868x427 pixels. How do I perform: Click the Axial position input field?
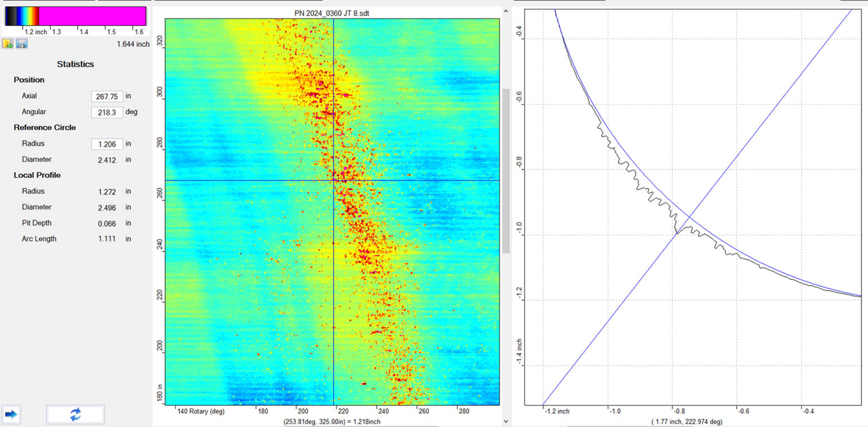tap(107, 97)
